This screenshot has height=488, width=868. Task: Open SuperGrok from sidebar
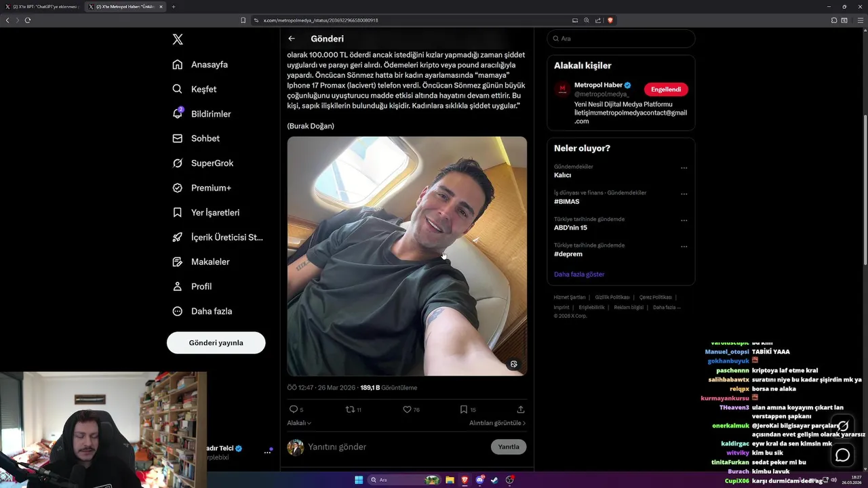coord(203,163)
